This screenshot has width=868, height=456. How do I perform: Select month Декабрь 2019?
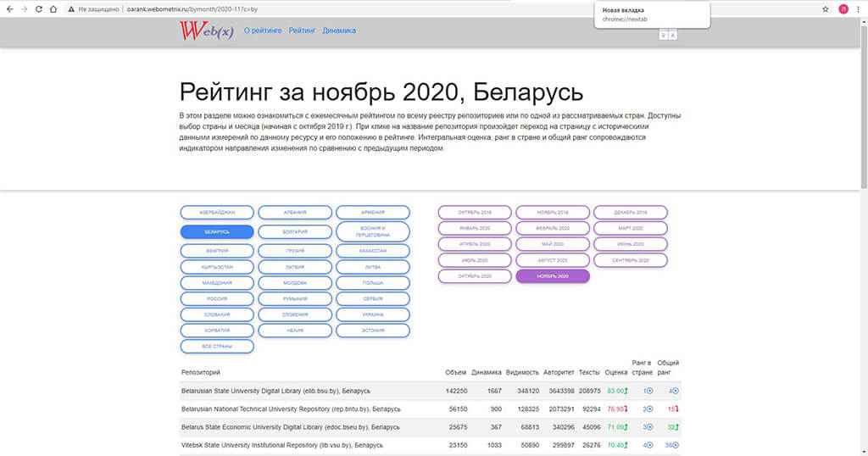point(631,213)
